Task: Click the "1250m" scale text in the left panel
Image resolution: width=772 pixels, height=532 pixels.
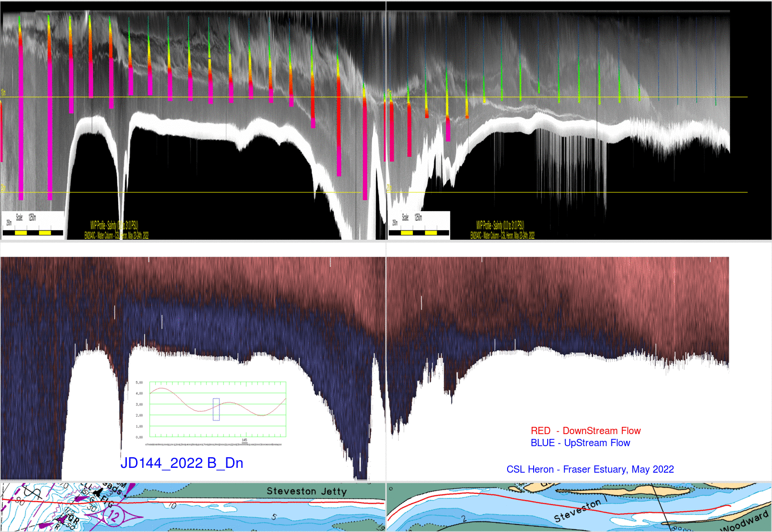Action: coord(32,218)
